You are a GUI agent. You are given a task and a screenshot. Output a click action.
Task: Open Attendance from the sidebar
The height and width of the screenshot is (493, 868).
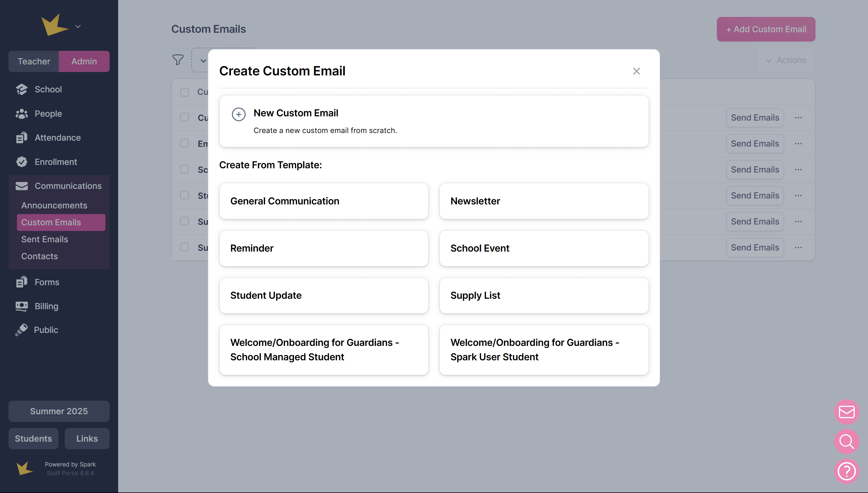58,138
